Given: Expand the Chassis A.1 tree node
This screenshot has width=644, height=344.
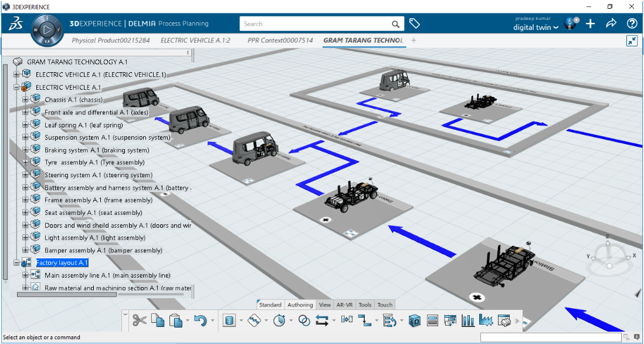Looking at the screenshot, I should (25, 99).
